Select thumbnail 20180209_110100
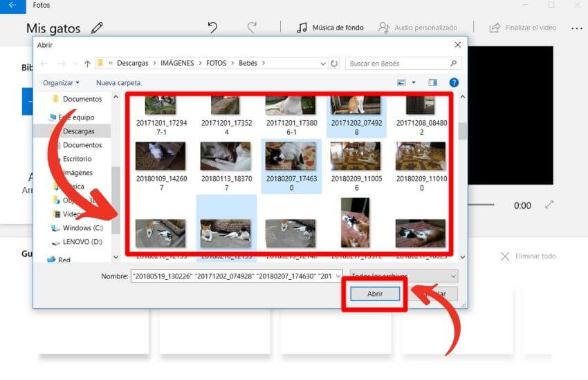Viewport: 588px width, 380px height. (421, 167)
